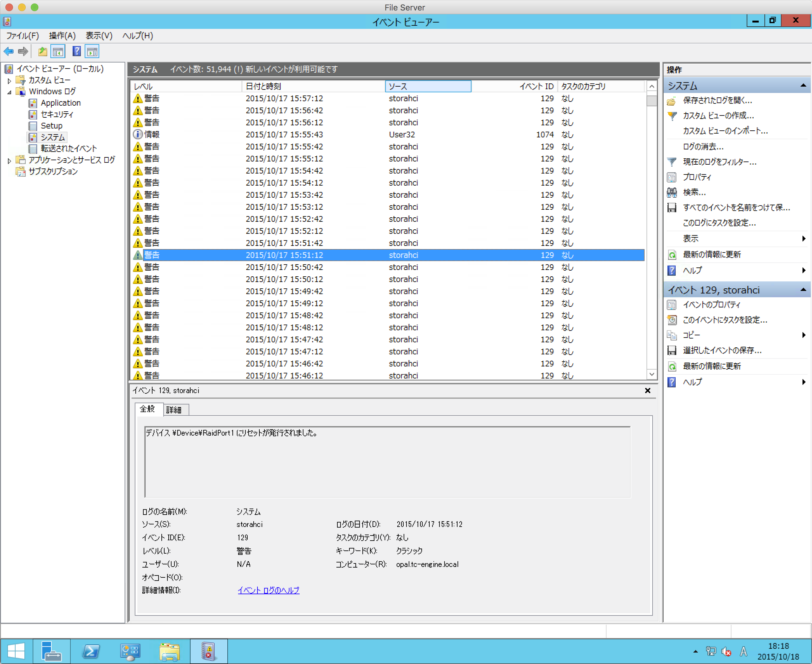
Task: Open File Explorer taskbar icon
Action: [169, 651]
